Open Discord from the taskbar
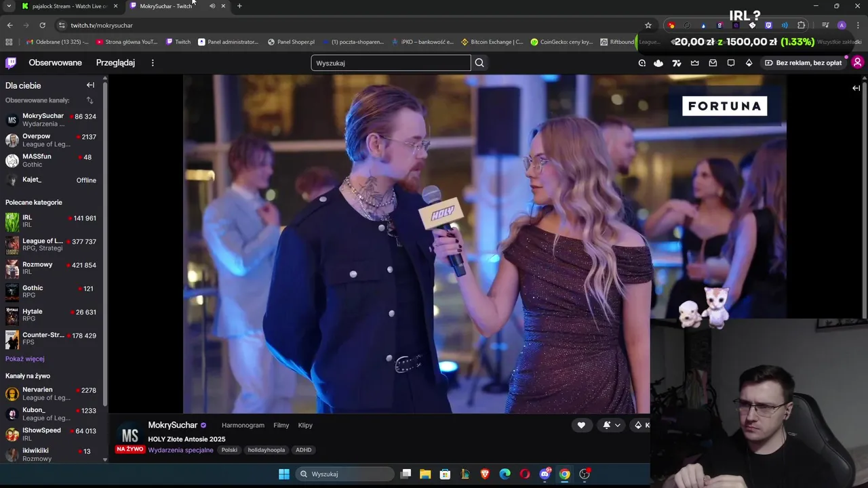868x488 pixels. pyautogui.click(x=545, y=474)
